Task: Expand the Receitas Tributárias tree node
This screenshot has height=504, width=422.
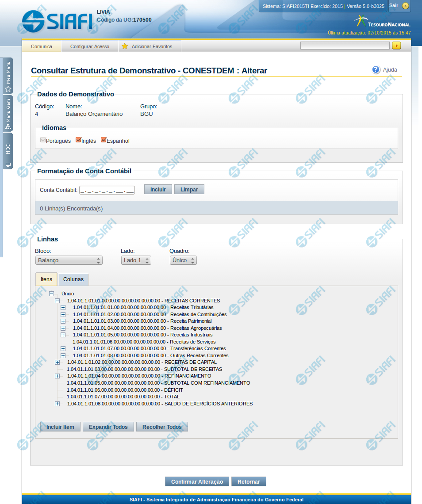Action: coord(63,307)
